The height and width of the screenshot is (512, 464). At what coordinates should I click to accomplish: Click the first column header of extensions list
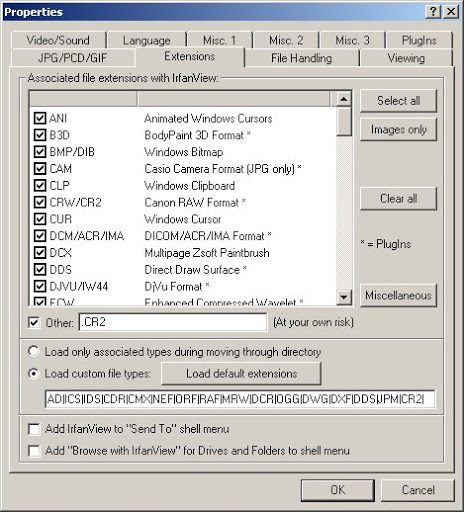coord(83,99)
